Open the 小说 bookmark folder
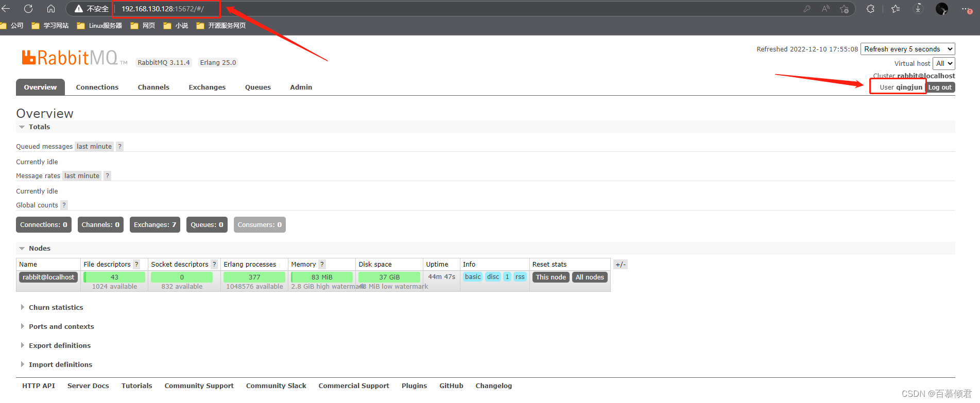The height and width of the screenshot is (403, 980). click(x=176, y=26)
